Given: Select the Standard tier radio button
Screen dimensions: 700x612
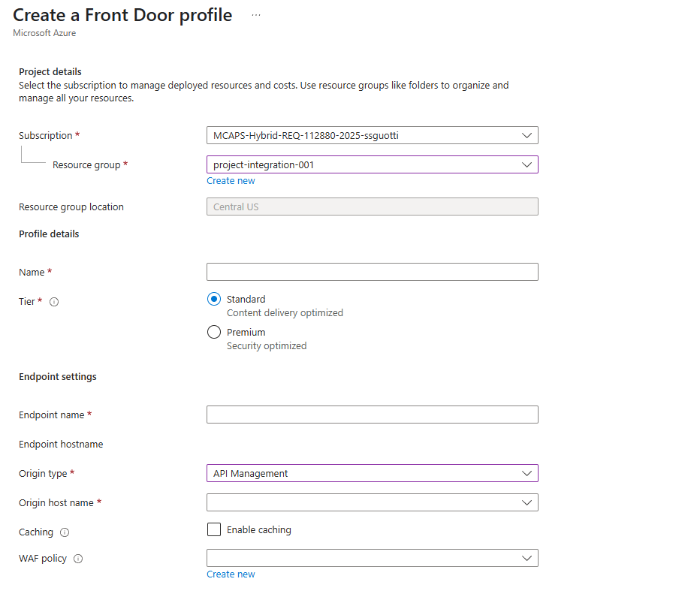Looking at the screenshot, I should 214,299.
